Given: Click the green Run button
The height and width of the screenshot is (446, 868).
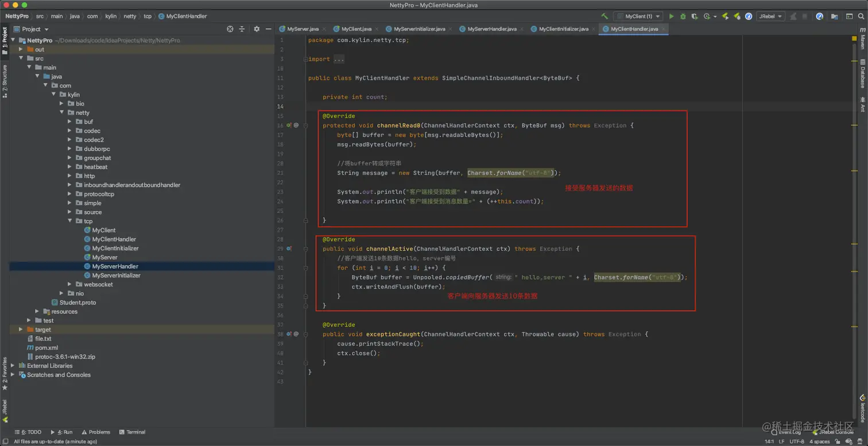Looking at the screenshot, I should (x=671, y=17).
